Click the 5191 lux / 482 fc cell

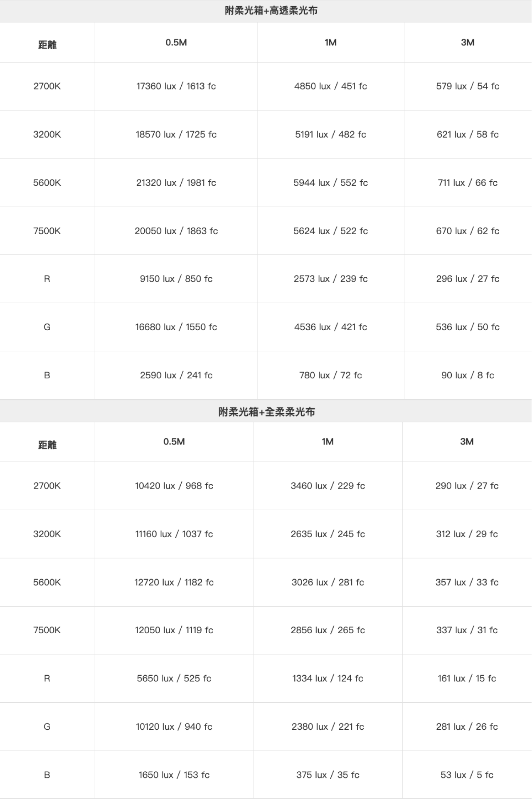(331, 134)
